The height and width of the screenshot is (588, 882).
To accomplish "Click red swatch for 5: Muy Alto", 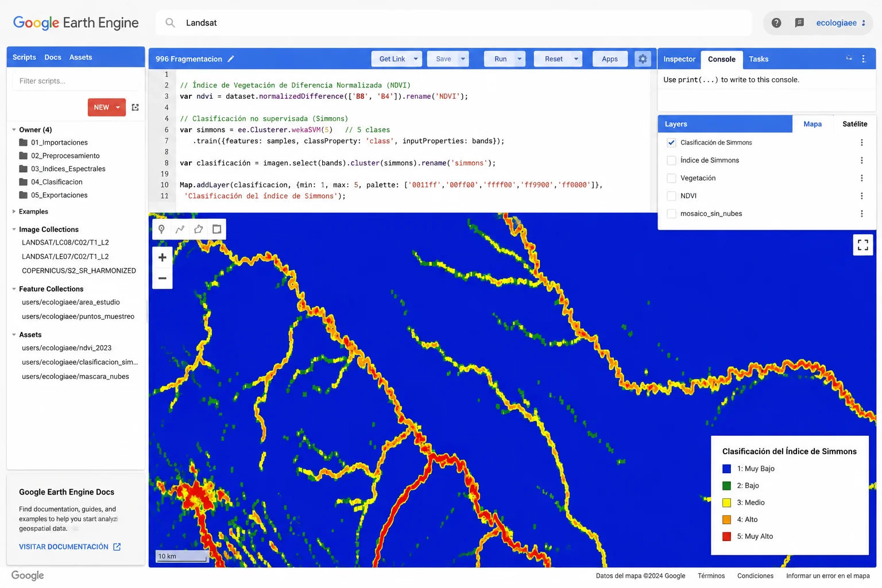I will coord(726,537).
